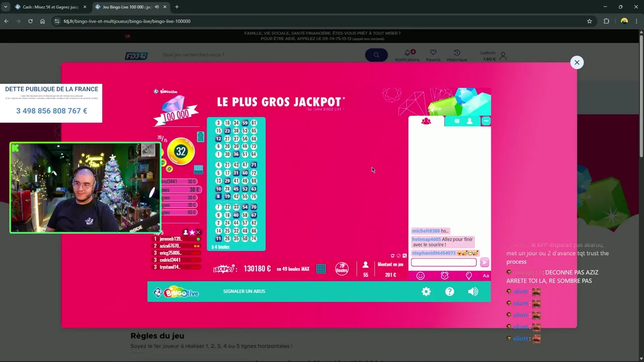This screenshot has width=644, height=362.
Task: Click Signaler un abus link
Action: click(x=244, y=292)
